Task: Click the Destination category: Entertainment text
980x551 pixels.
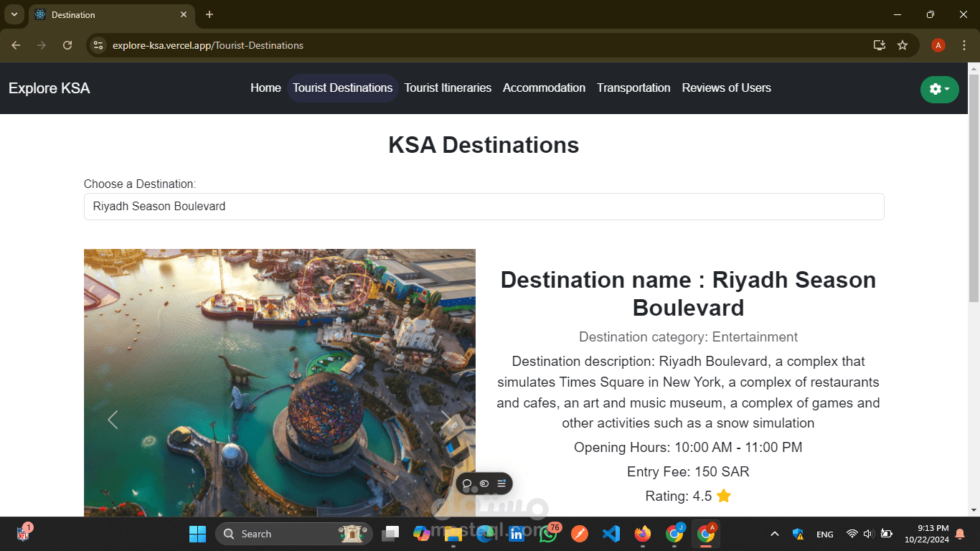Action: [x=688, y=337]
